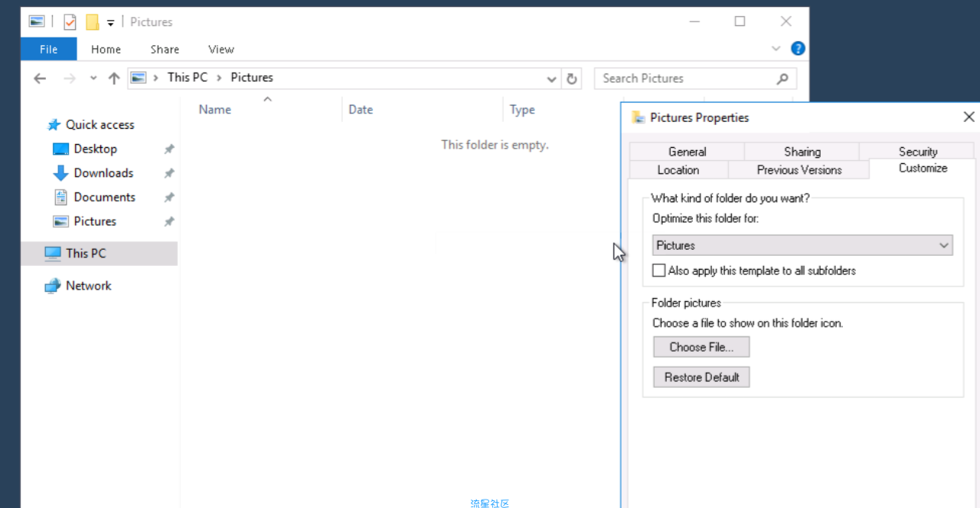
Task: Open Desktop in Quick access
Action: (95, 149)
